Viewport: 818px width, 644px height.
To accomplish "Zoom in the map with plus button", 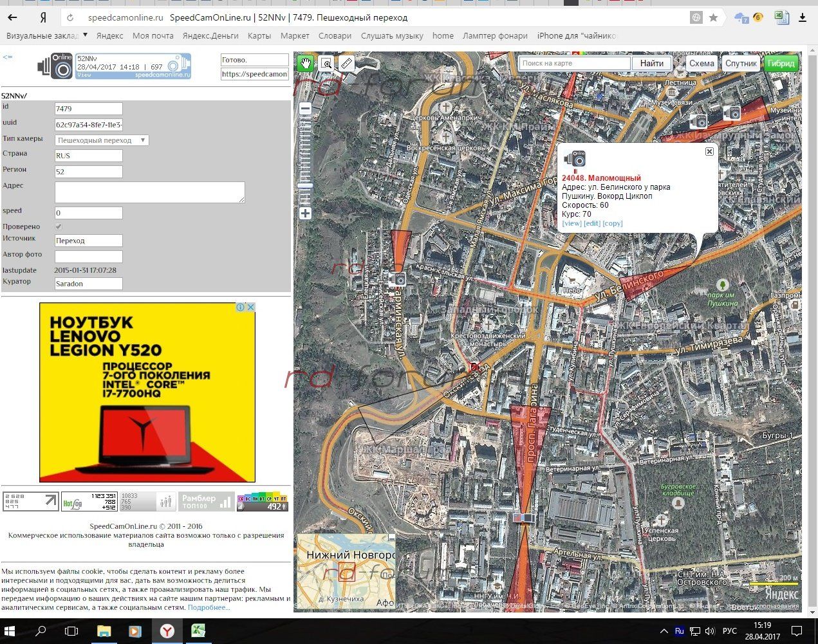I will coord(305,213).
